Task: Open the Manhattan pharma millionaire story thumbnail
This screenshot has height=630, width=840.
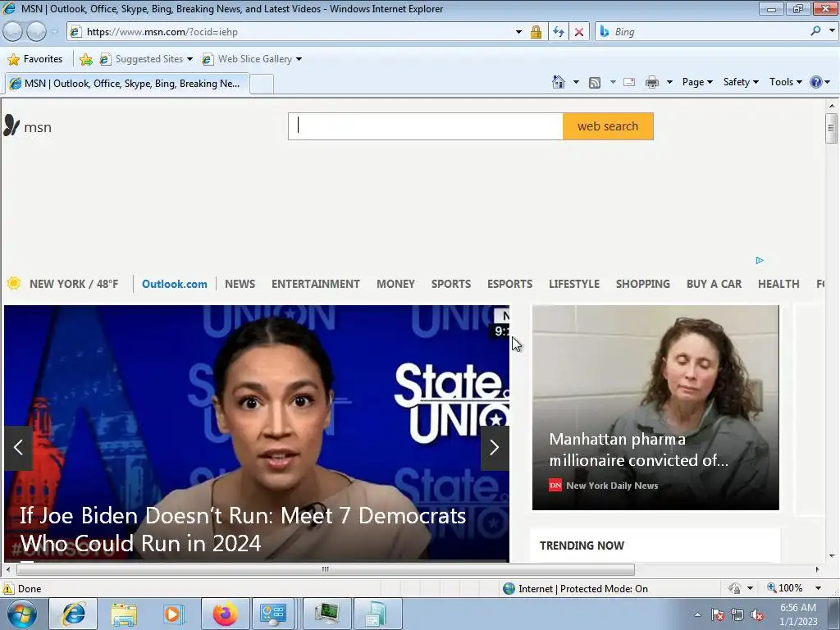Action: click(x=655, y=408)
